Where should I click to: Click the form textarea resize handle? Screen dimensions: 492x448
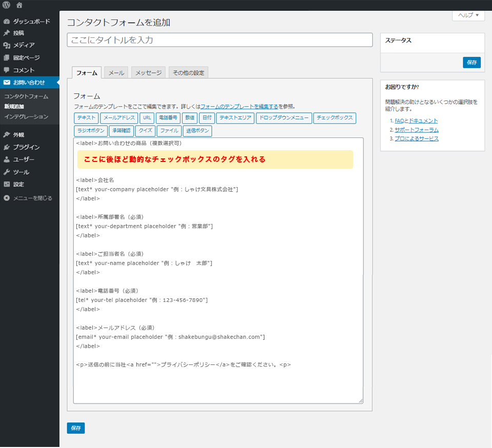(360, 400)
